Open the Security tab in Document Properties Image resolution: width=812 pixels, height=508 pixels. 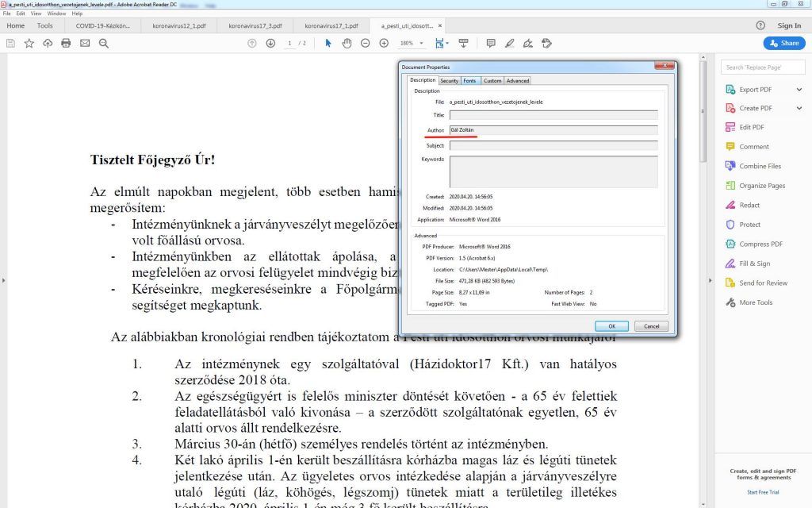[x=450, y=81]
